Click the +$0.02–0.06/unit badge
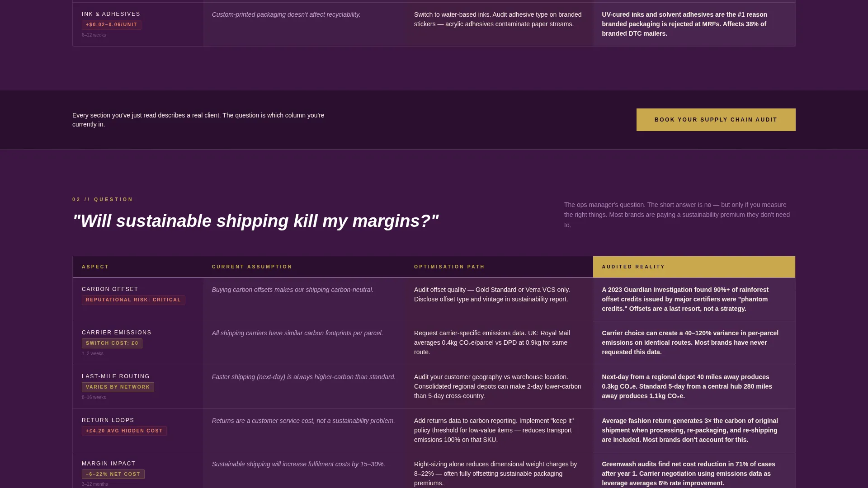This screenshot has width=868, height=488. pos(112,25)
